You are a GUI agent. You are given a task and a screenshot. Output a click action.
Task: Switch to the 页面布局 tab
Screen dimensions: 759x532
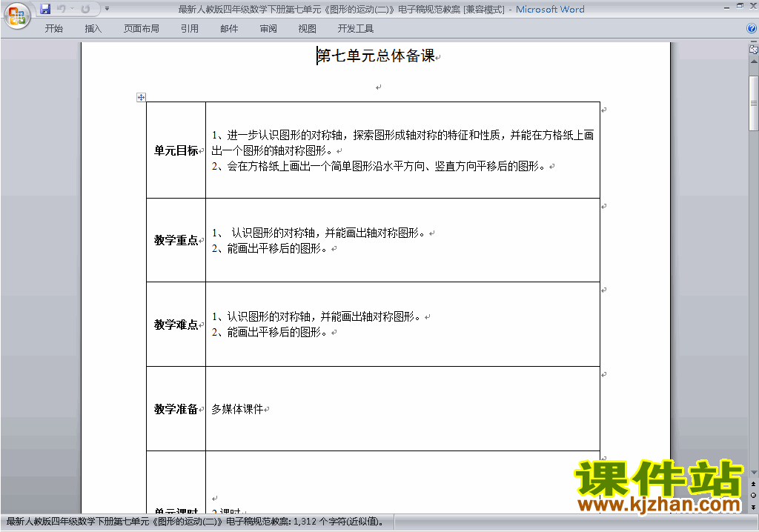point(142,29)
